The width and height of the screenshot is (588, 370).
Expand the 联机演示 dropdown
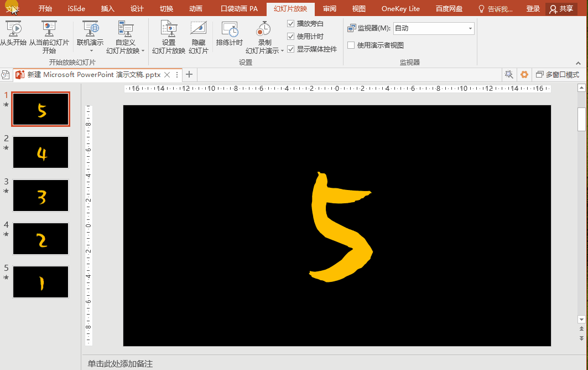pyautogui.click(x=90, y=50)
